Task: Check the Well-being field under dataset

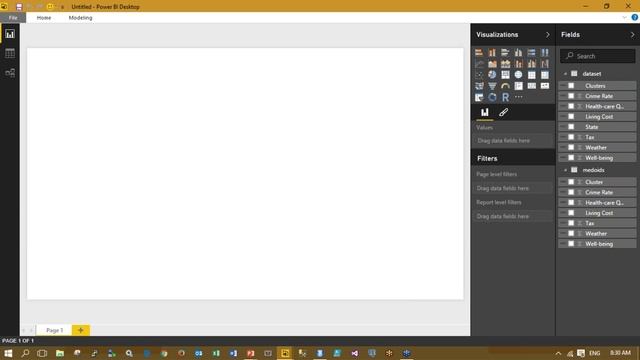Action: tap(571, 158)
